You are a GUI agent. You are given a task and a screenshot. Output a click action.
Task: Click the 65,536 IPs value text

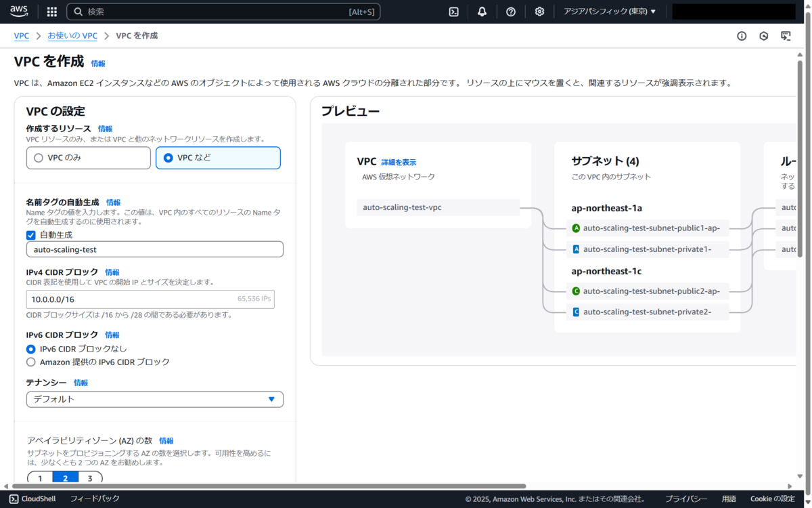coord(254,299)
